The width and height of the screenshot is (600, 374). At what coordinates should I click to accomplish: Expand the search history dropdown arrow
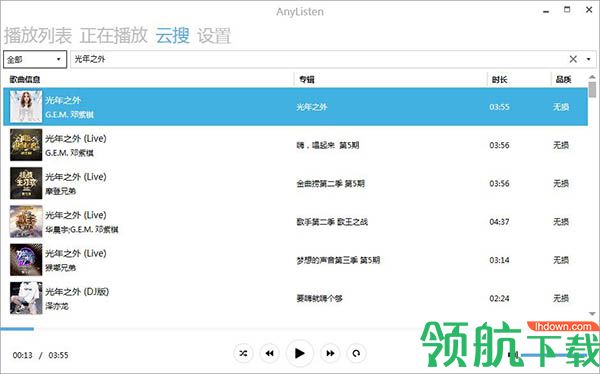tap(589, 59)
